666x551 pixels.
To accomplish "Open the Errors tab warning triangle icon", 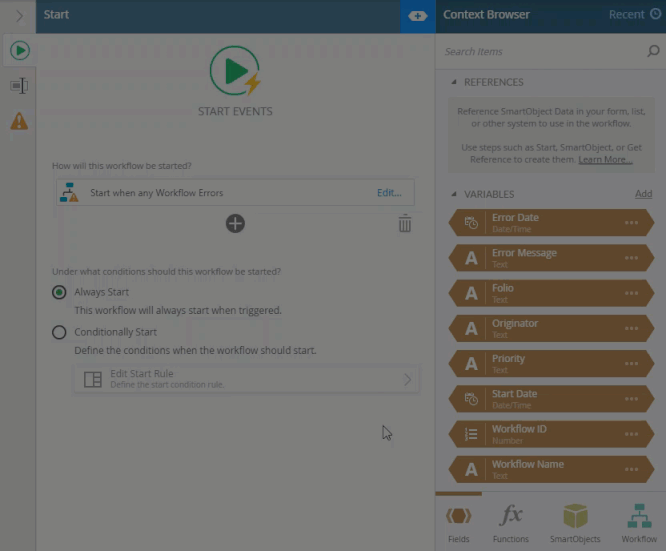I will coord(19,121).
